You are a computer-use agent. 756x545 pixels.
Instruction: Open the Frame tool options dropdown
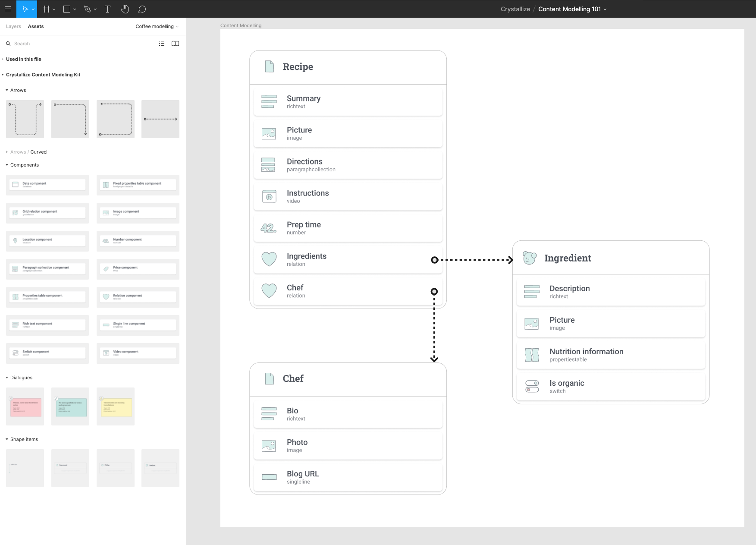(54, 9)
